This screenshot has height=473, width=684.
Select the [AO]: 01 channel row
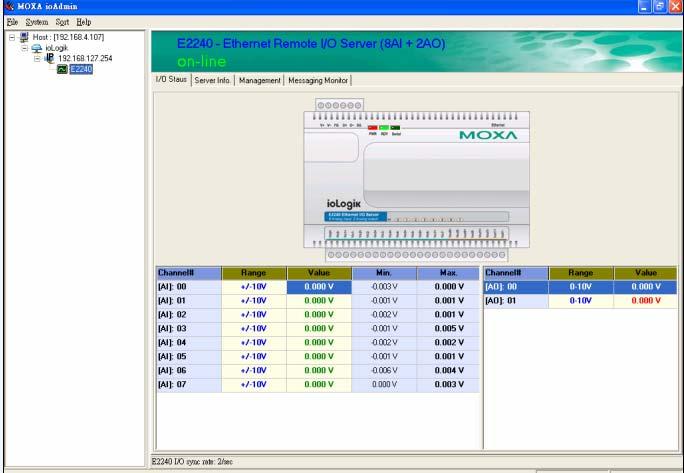coord(581,301)
